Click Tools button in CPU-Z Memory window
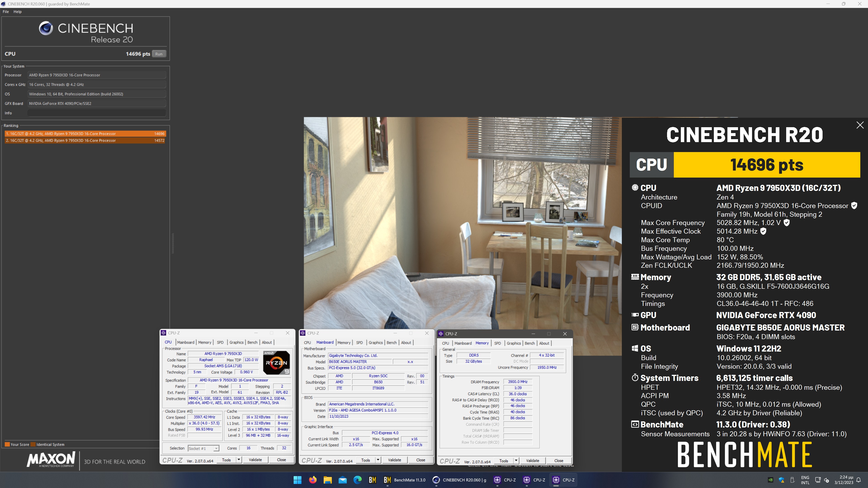Image resolution: width=868 pixels, height=488 pixels. click(x=504, y=461)
